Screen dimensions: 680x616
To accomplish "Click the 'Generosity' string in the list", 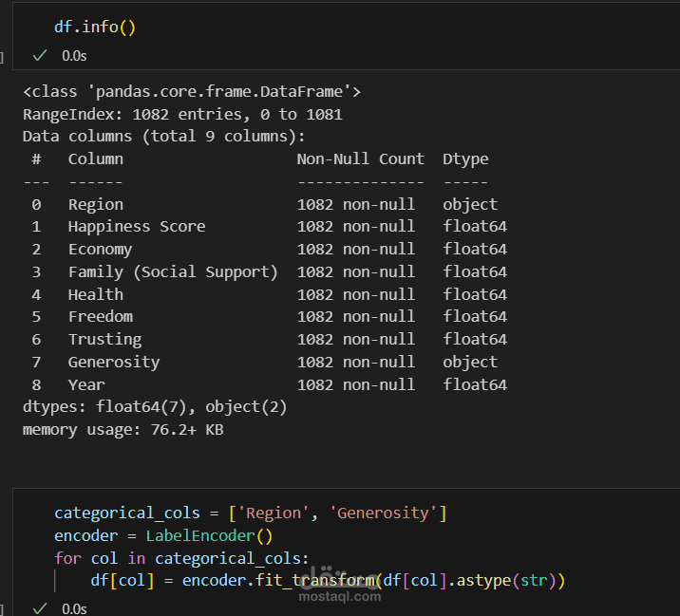I will [384, 513].
